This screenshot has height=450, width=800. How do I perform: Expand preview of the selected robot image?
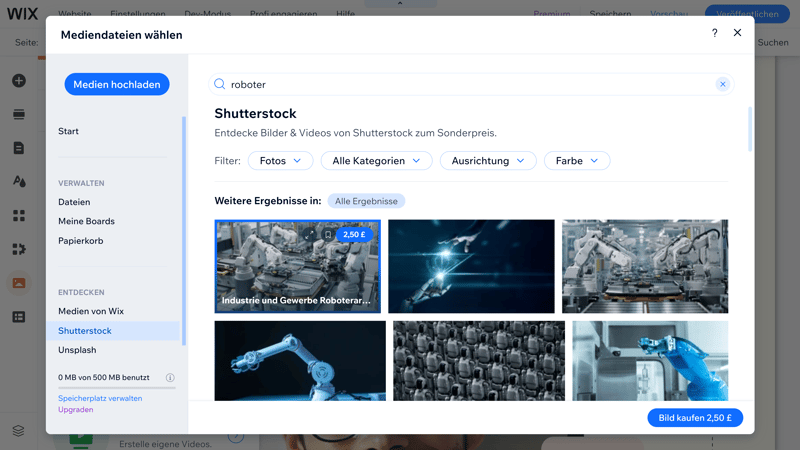pyautogui.click(x=310, y=235)
